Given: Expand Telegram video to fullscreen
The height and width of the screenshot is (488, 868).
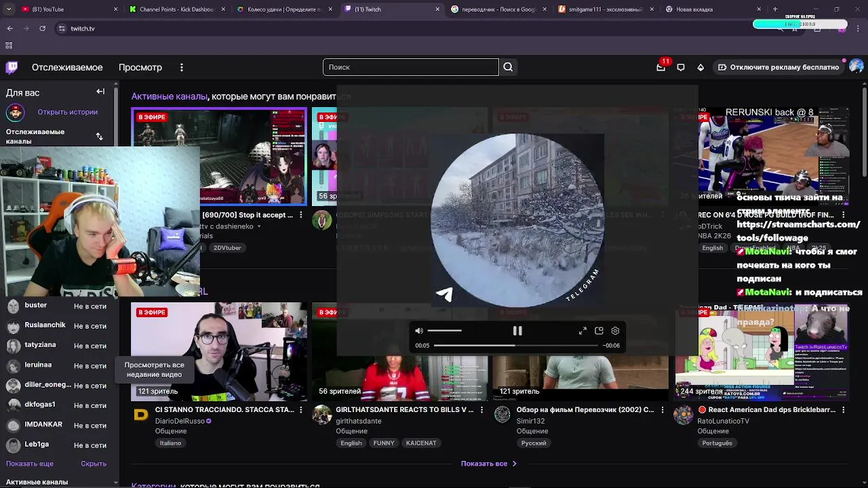Looking at the screenshot, I should (583, 331).
